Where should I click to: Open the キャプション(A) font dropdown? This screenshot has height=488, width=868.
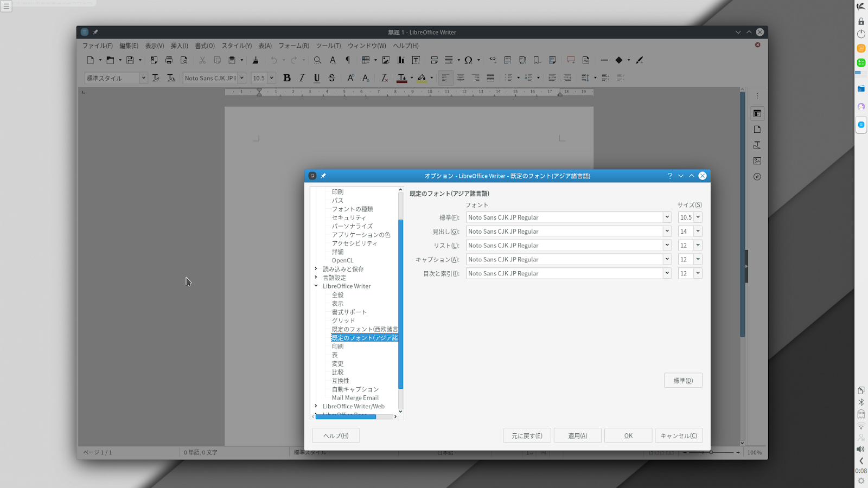coord(667,260)
